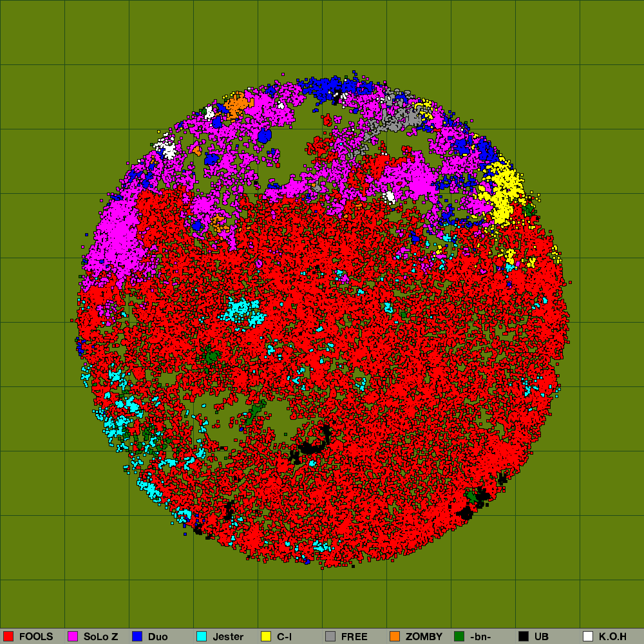The height and width of the screenshot is (644, 644).
Task: Click the blue Duo legend swatch
Action: point(137,636)
